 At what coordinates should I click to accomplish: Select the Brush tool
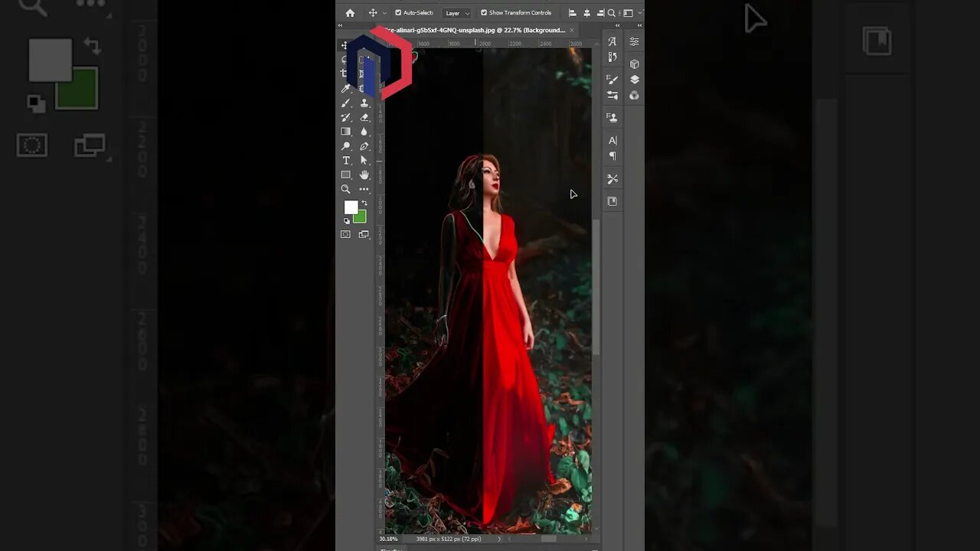click(x=345, y=103)
